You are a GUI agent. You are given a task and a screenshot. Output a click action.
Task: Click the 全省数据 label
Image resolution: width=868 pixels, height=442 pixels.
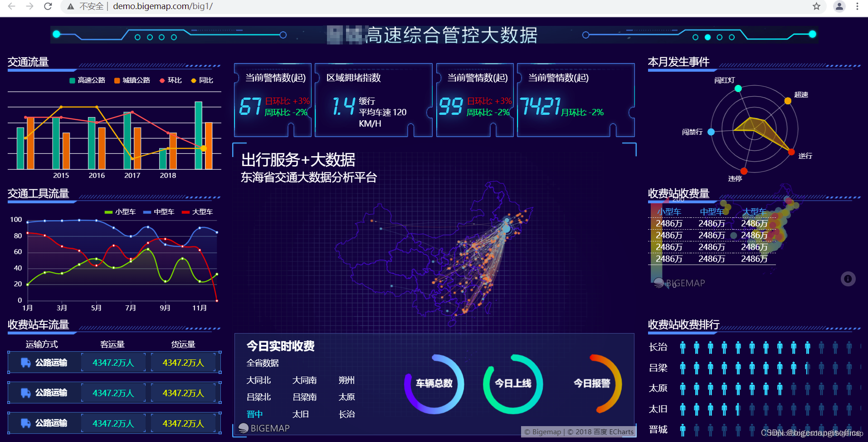(263, 363)
